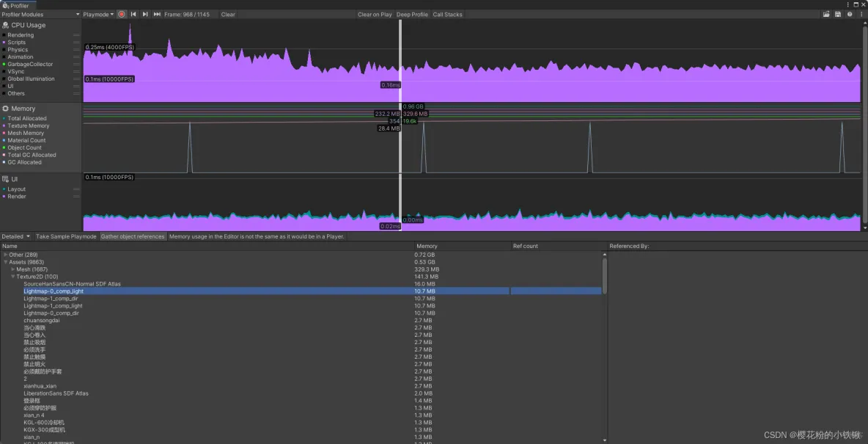Click the reorder handle beside Global Illumination
Image resolution: width=868 pixels, height=444 pixels.
pos(76,79)
